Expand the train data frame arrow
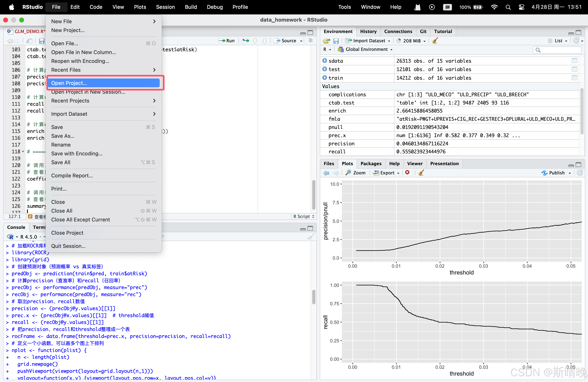 pyautogui.click(x=325, y=78)
